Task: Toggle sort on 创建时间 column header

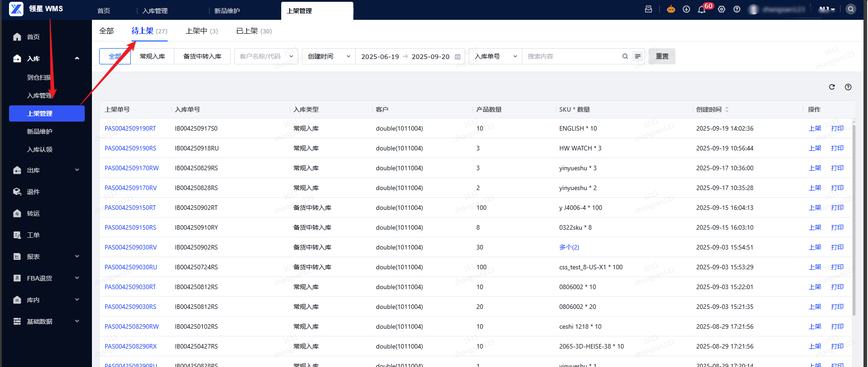Action: pos(726,109)
